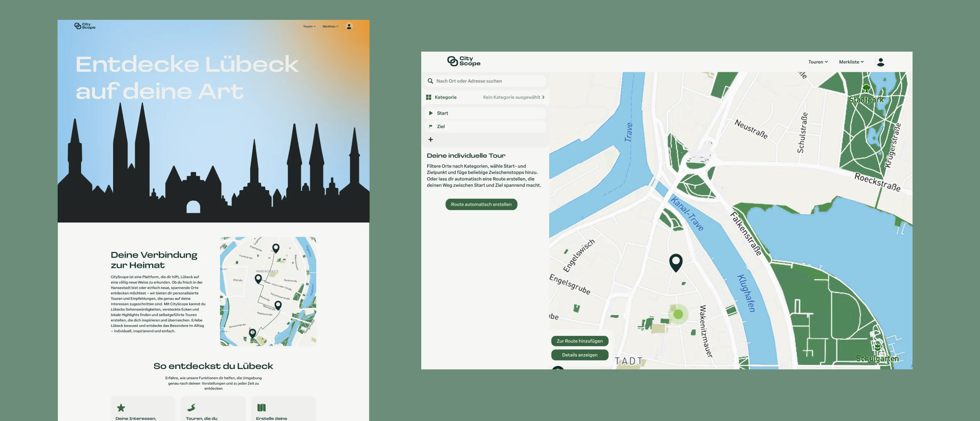Click the Zur Route hinzufügen button
Screen dimensions: 980x421
click(579, 341)
